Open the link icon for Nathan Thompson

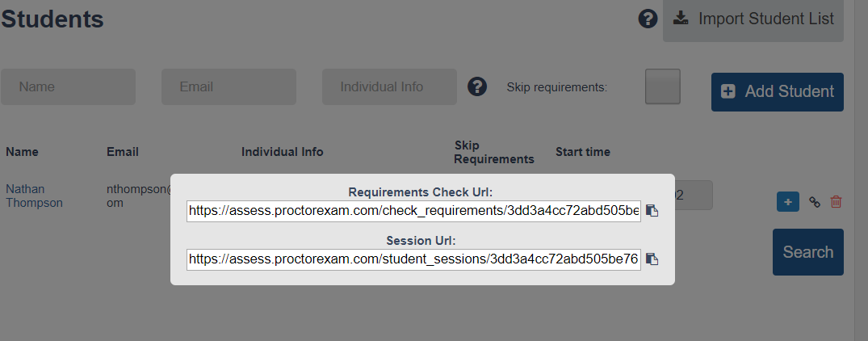coord(814,202)
